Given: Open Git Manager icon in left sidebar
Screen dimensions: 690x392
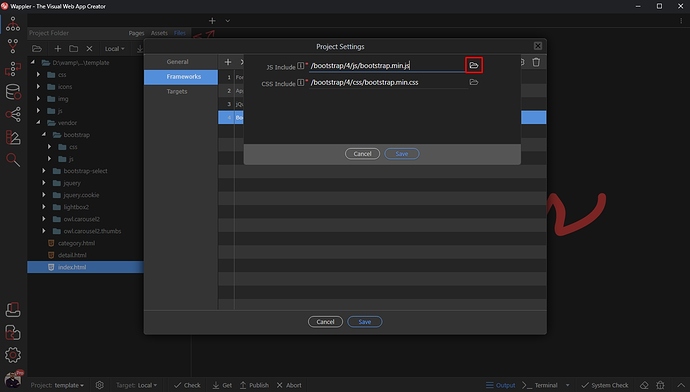Looking at the screenshot, I should (13, 46).
